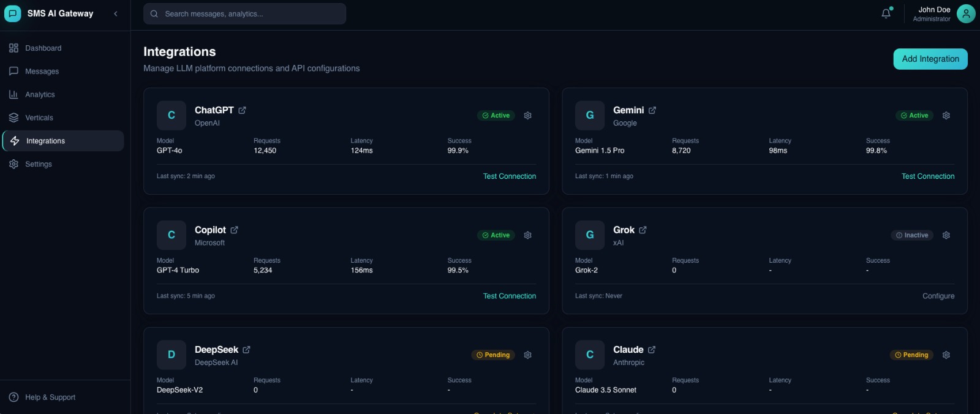Image resolution: width=980 pixels, height=414 pixels.
Task: Click the 12,450 requests value
Action: 265,151
